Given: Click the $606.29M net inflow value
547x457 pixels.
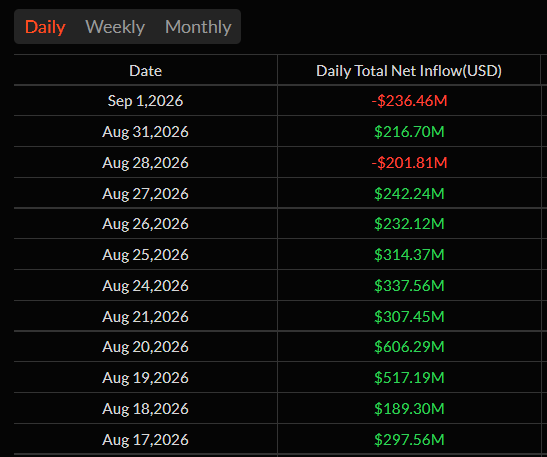Looking at the screenshot, I should (x=409, y=347).
